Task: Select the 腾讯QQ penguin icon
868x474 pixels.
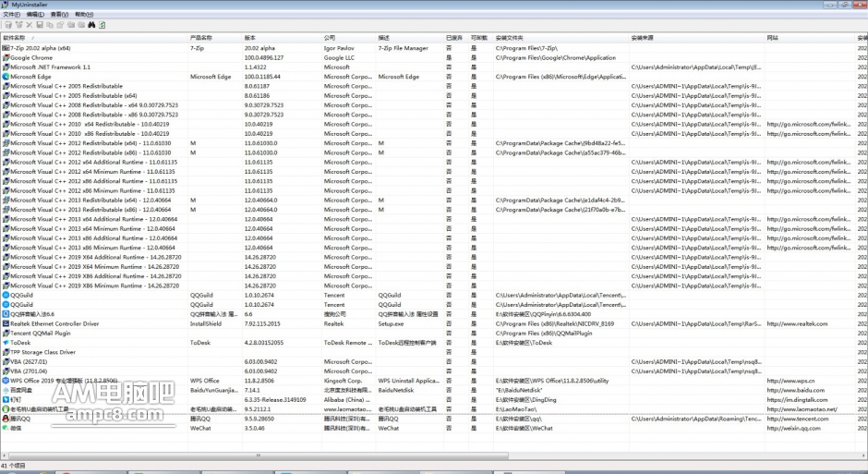Action: coord(6,419)
